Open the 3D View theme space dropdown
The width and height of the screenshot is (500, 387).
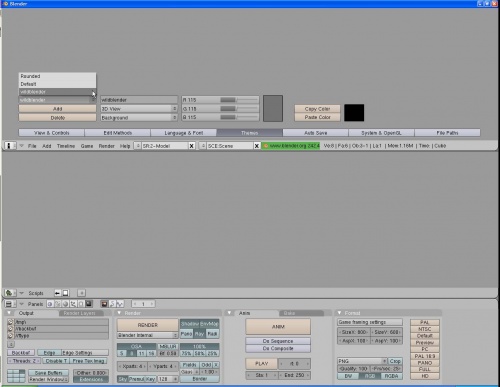click(x=139, y=109)
